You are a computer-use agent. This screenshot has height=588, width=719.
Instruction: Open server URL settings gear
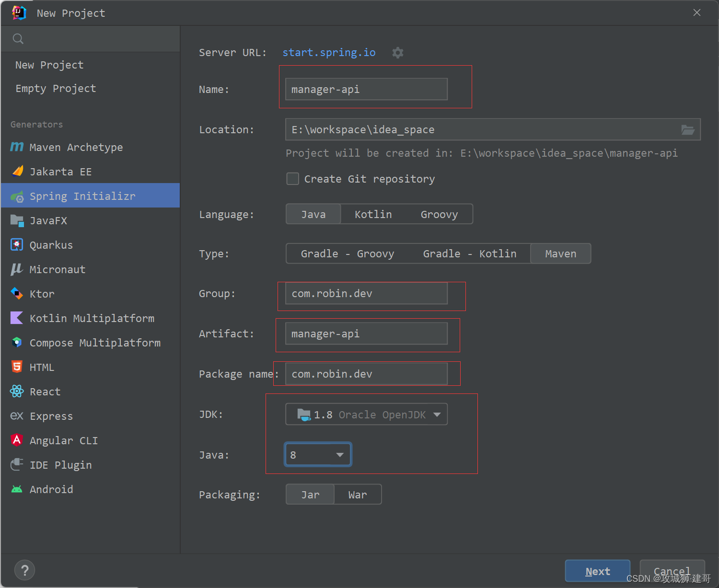(x=398, y=53)
